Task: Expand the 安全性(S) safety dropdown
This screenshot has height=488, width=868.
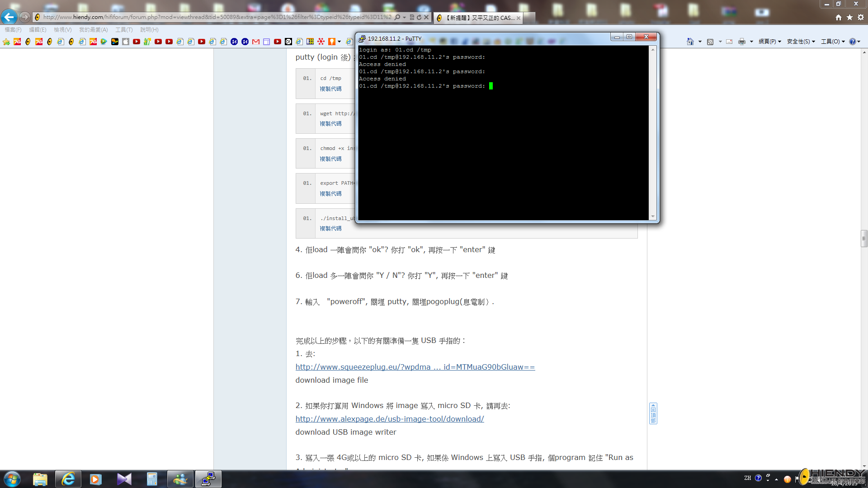Action: click(x=801, y=42)
